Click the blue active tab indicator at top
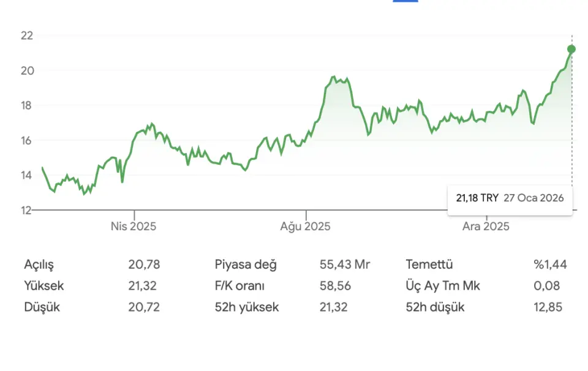Image resolution: width=588 pixels, height=371 pixels. [x=405, y=1]
